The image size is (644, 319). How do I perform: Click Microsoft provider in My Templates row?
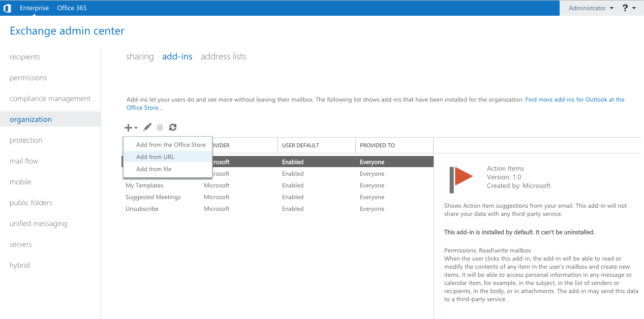tap(217, 185)
